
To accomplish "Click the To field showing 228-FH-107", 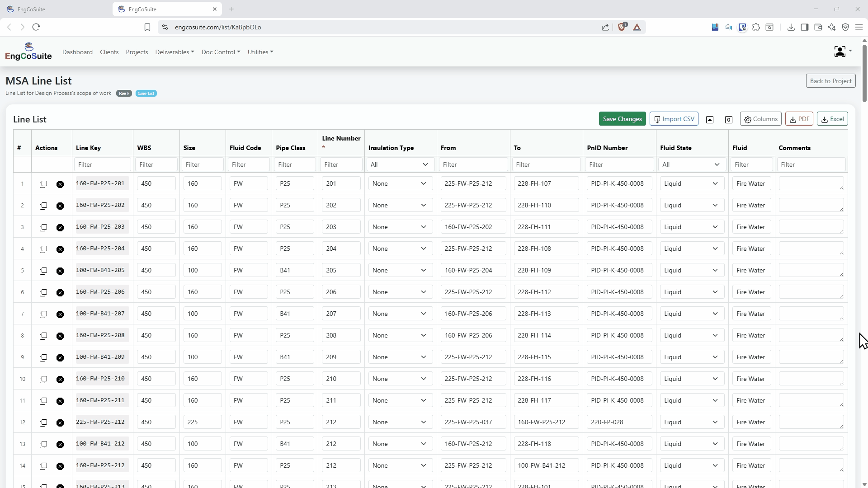I will click(546, 183).
